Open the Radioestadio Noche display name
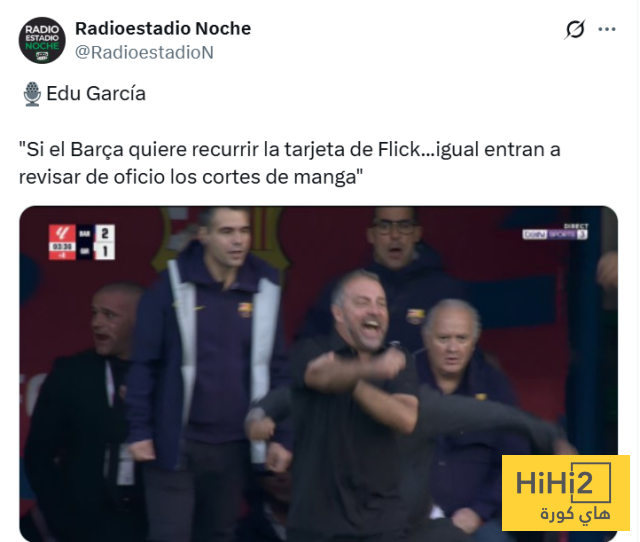 pyautogui.click(x=163, y=29)
